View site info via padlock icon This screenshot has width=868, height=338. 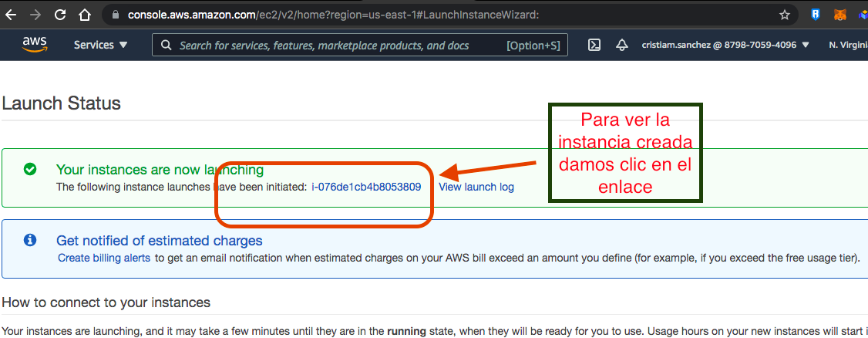point(116,15)
